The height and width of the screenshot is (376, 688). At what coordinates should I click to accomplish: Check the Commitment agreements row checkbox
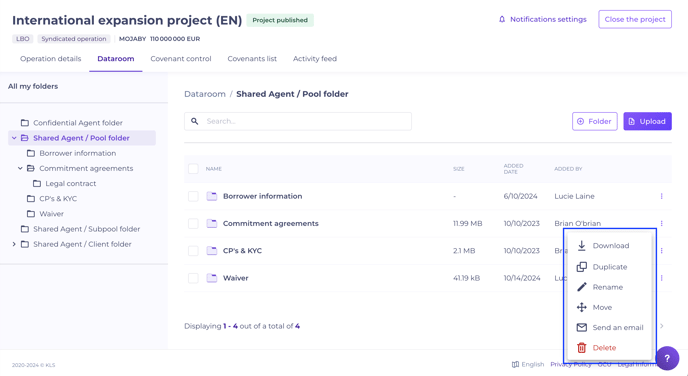coord(193,223)
